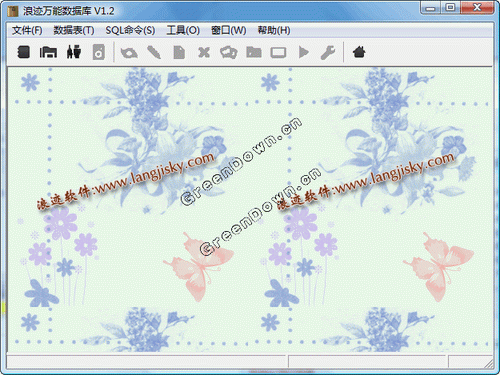Click the gray folder toolbar icon
Screen dimensions: 500x375
coord(254,52)
